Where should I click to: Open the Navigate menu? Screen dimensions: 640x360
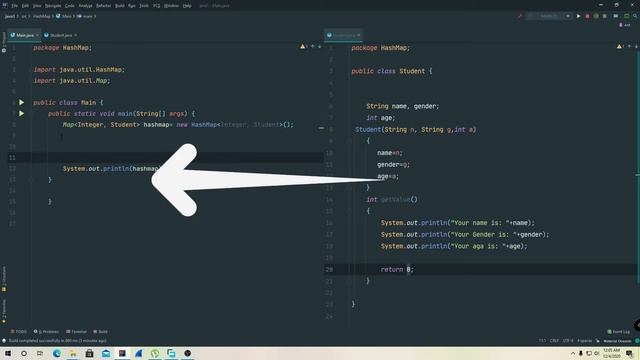click(x=53, y=6)
